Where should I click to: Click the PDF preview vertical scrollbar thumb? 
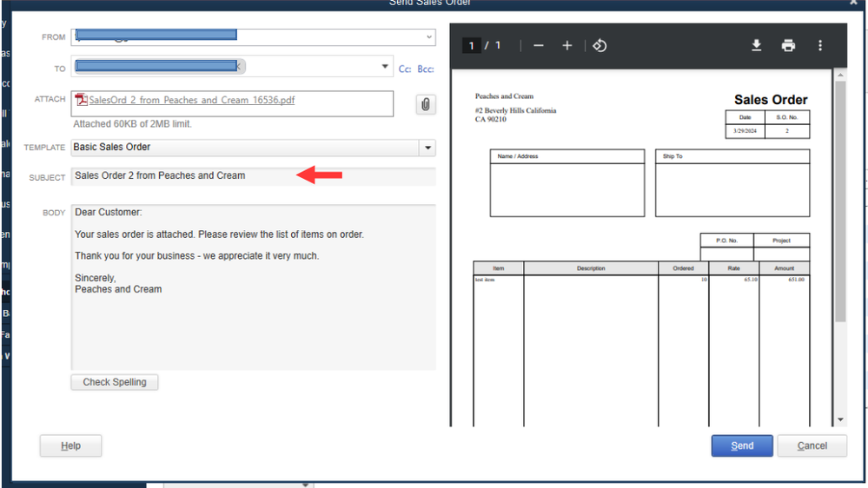point(840,201)
